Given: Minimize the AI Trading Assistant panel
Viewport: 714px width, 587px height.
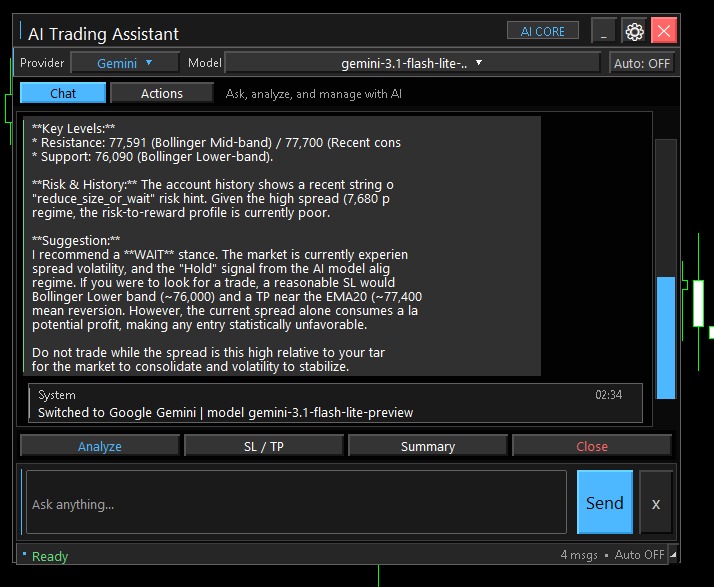Looking at the screenshot, I should point(604,31).
